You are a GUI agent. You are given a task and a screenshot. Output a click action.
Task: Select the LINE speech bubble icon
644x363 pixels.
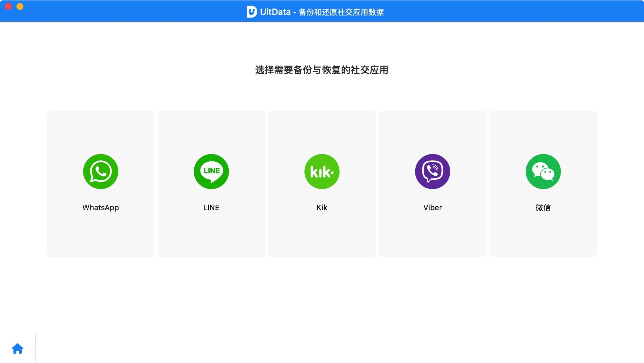pos(211,172)
